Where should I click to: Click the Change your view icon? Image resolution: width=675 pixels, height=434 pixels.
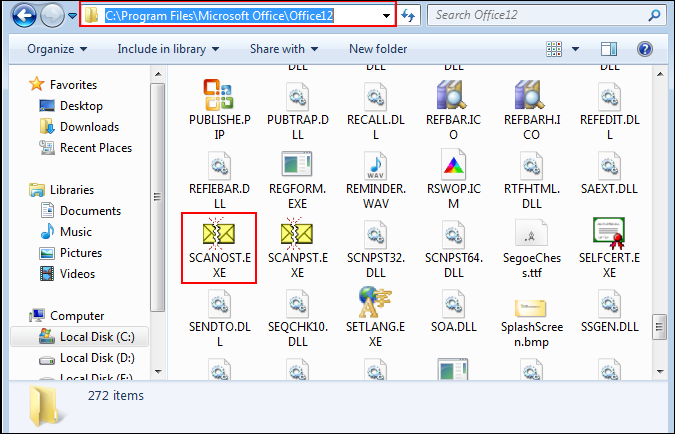click(554, 49)
